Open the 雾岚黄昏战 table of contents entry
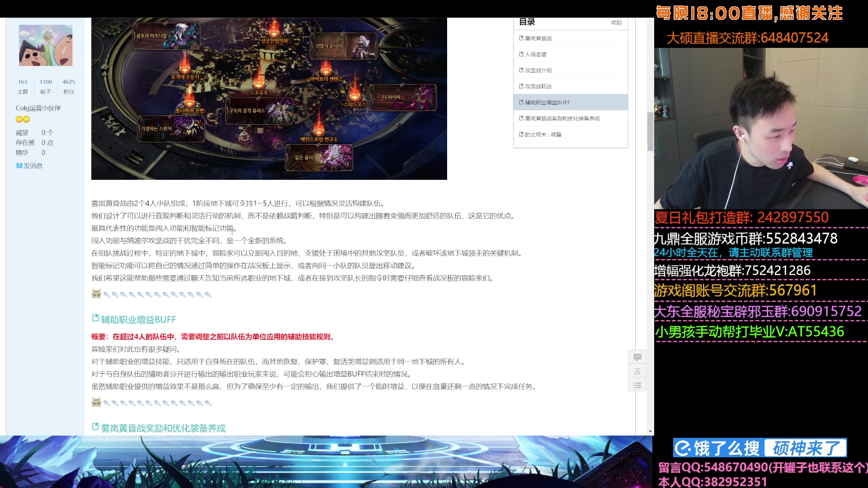The height and width of the screenshot is (488, 868). 538,38
